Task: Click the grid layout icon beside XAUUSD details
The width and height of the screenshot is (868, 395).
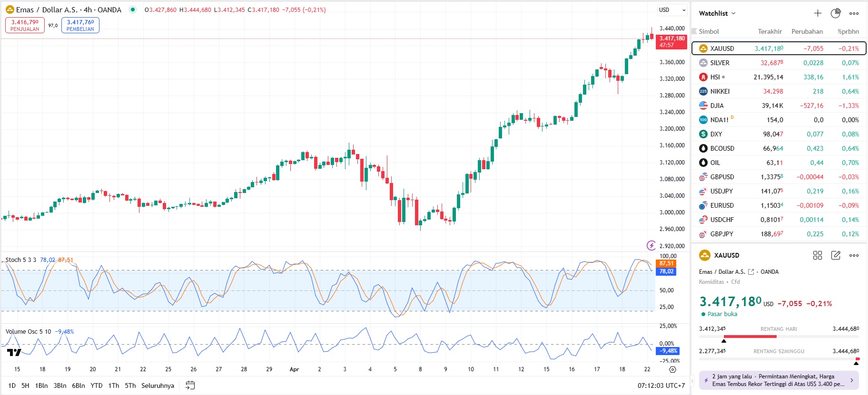Action: point(818,255)
